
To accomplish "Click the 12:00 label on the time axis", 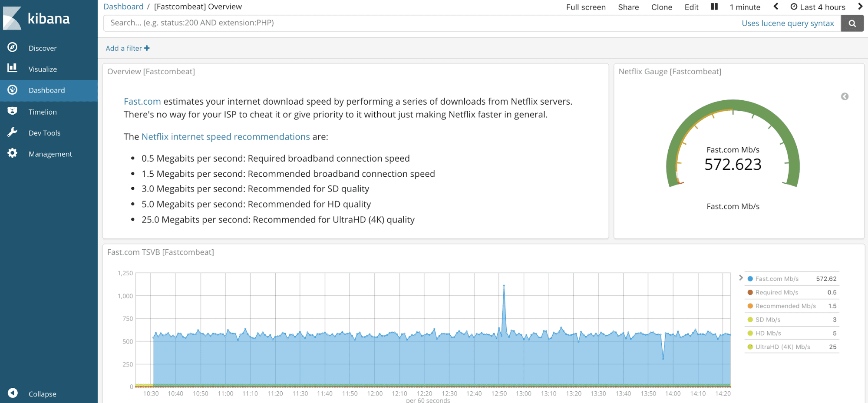I will coord(375,393).
